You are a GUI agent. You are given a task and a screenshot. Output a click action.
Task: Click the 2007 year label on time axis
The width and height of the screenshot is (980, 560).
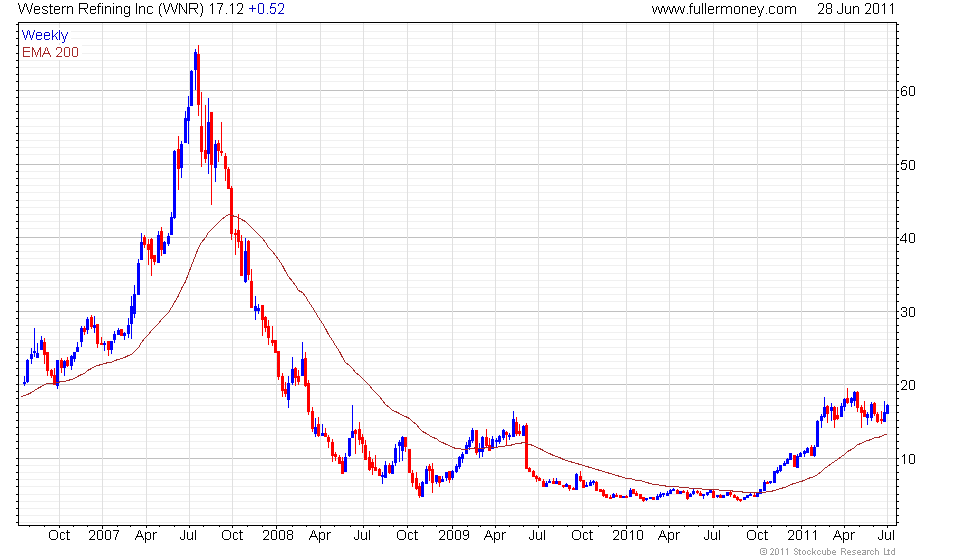tap(104, 535)
